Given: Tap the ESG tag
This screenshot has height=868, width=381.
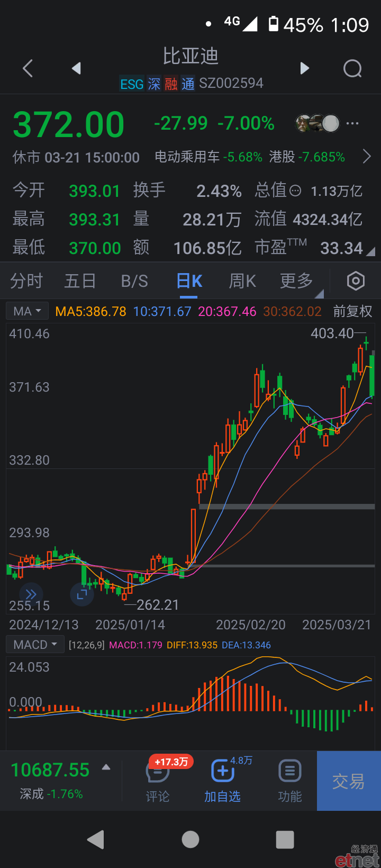Looking at the screenshot, I should pyautogui.click(x=132, y=84).
